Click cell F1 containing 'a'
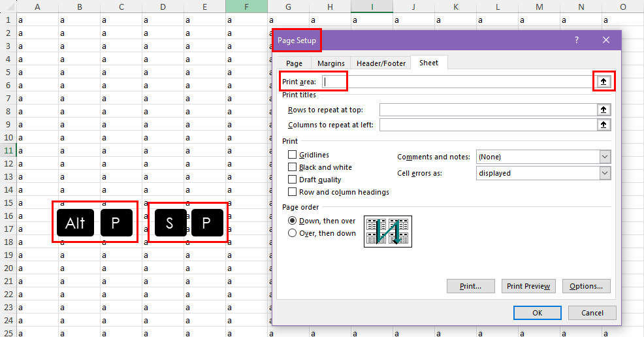The height and width of the screenshot is (337, 644). tap(246, 20)
